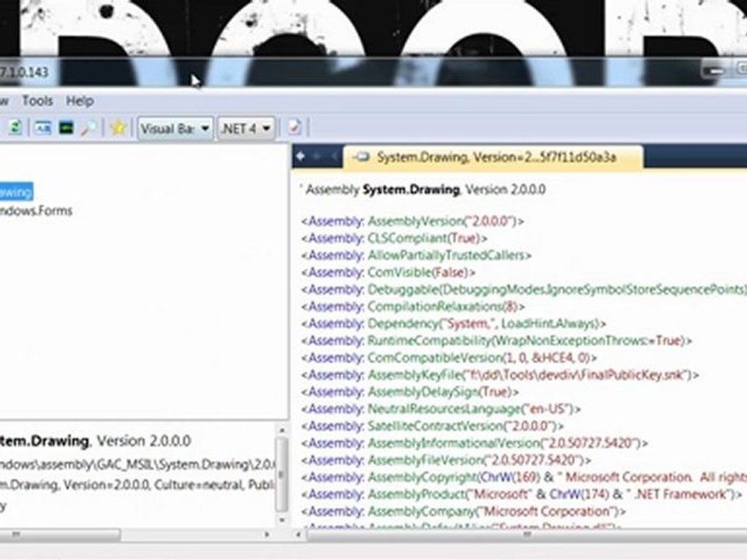Click the DebuggingModes text in Debuggable line
The width and height of the screenshot is (747, 560).
[494, 289]
